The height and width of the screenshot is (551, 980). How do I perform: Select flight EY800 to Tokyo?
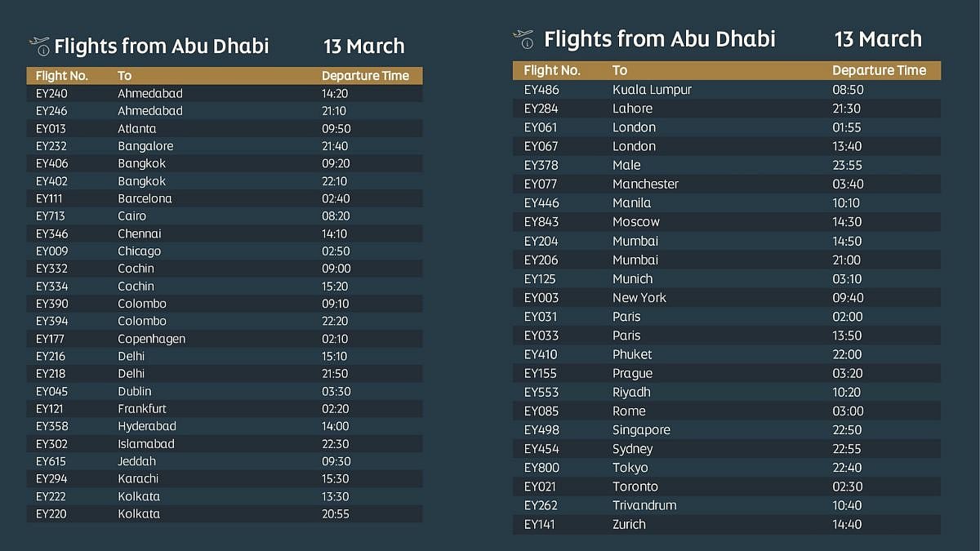click(x=727, y=468)
